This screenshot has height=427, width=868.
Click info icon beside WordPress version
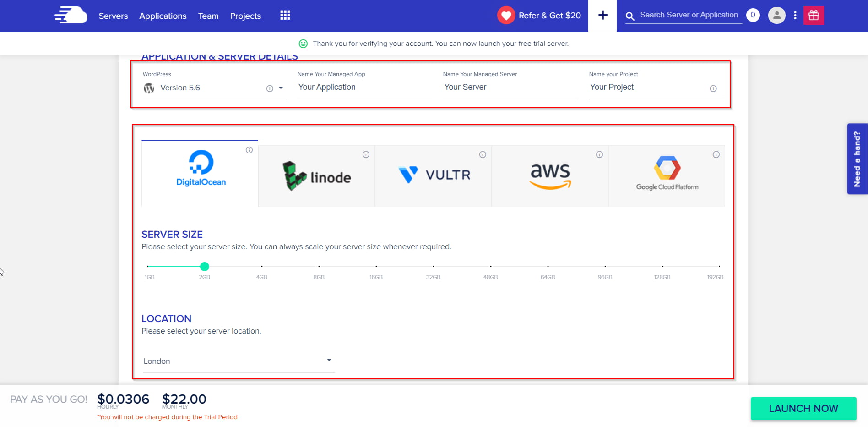270,88
